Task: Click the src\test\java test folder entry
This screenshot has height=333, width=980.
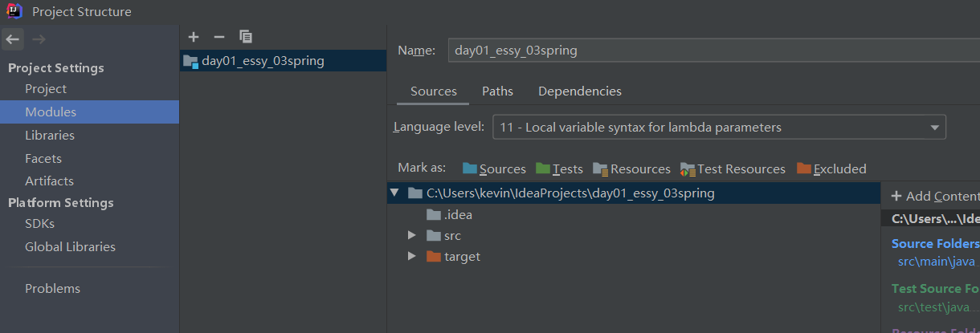Action: [939, 307]
